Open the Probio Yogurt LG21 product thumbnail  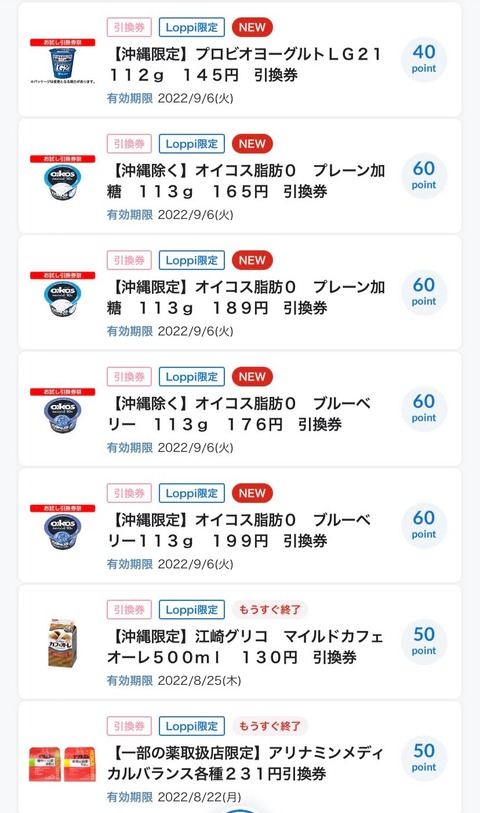(x=63, y=61)
